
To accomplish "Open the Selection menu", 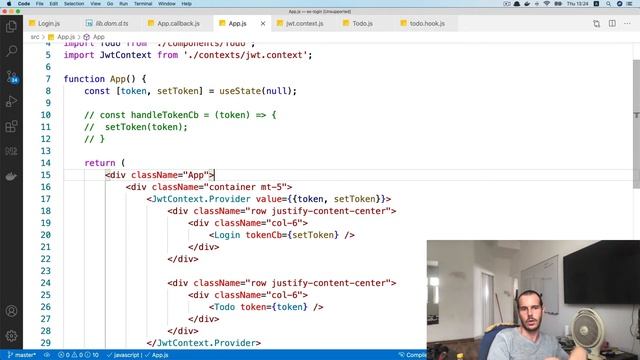I will tap(74, 4).
